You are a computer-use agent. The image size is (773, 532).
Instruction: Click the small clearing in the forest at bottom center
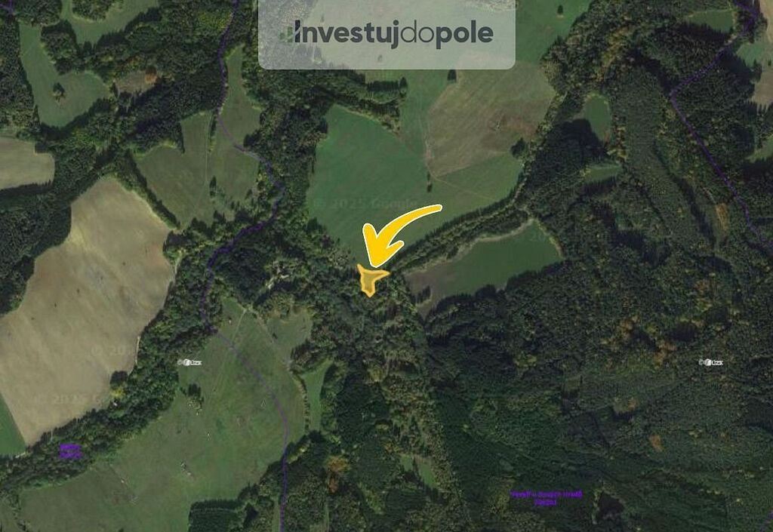pos(420,469)
